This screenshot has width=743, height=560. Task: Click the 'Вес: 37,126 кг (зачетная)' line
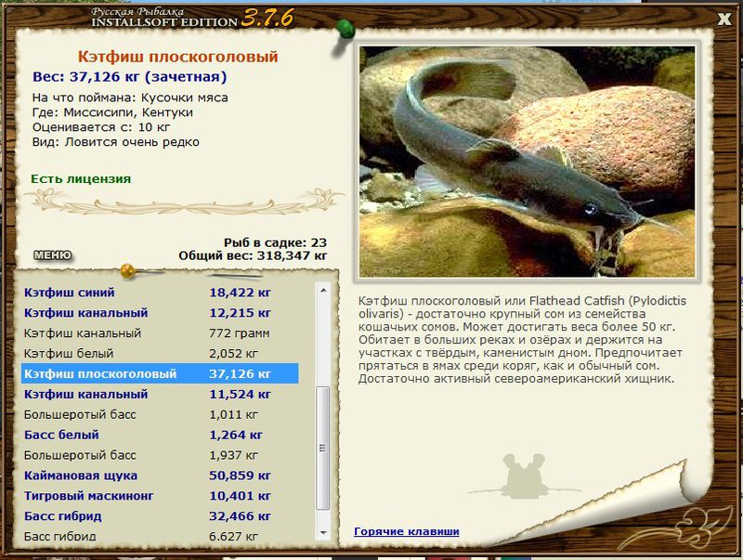click(129, 77)
